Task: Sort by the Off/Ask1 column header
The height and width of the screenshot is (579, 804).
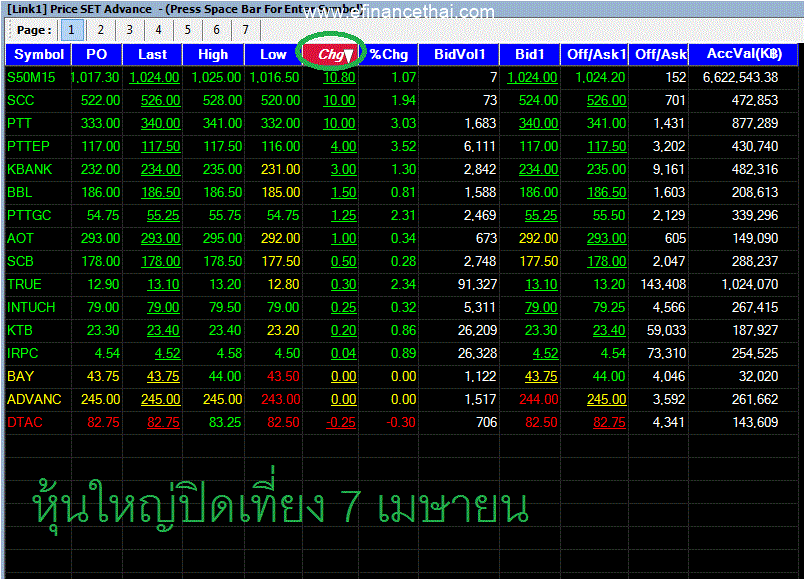Action: pos(595,54)
